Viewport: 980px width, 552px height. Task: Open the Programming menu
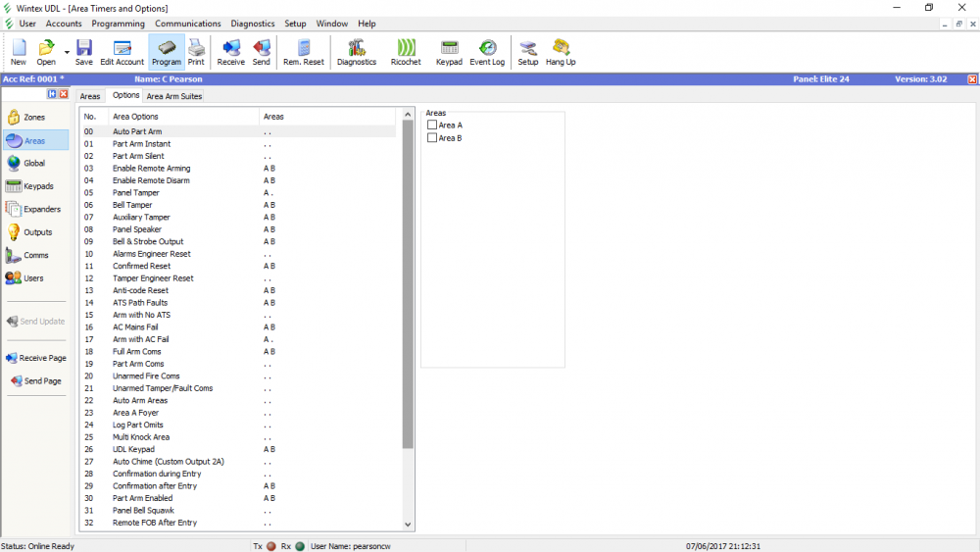118,24
